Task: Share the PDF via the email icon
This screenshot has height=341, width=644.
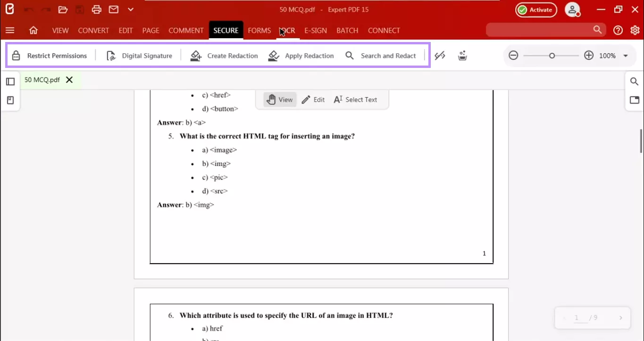Action: point(113,9)
